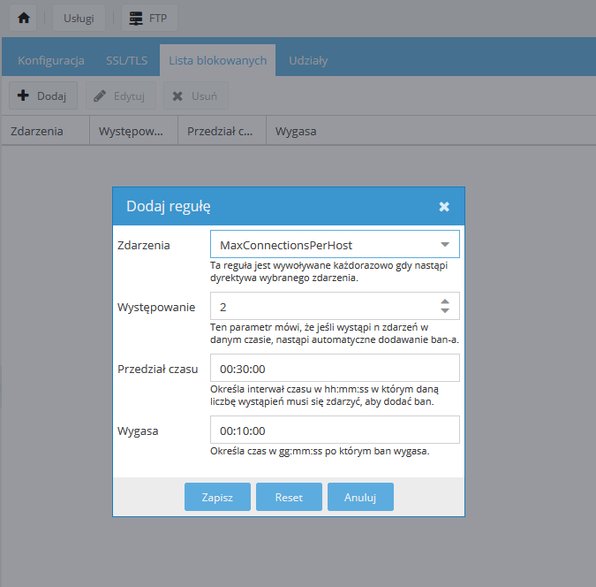
Task: Click the Reset button
Action: (289, 497)
